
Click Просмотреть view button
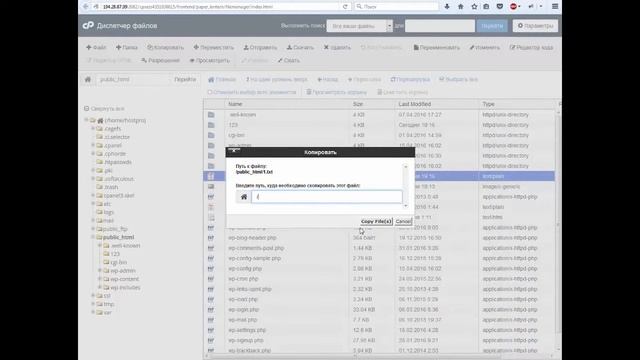pyautogui.click(x=210, y=60)
